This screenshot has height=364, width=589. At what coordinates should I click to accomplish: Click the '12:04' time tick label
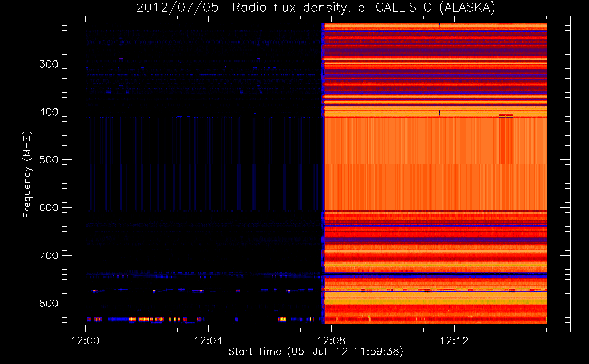point(208,341)
